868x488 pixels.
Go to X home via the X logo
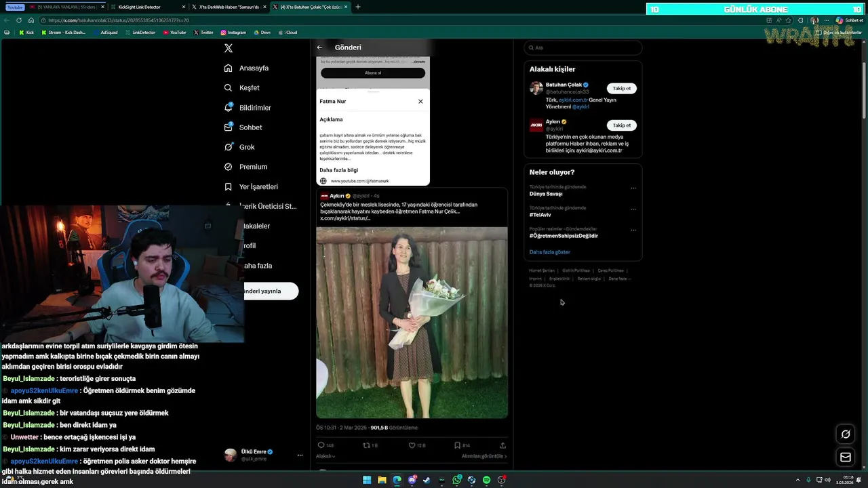pyautogui.click(x=229, y=48)
